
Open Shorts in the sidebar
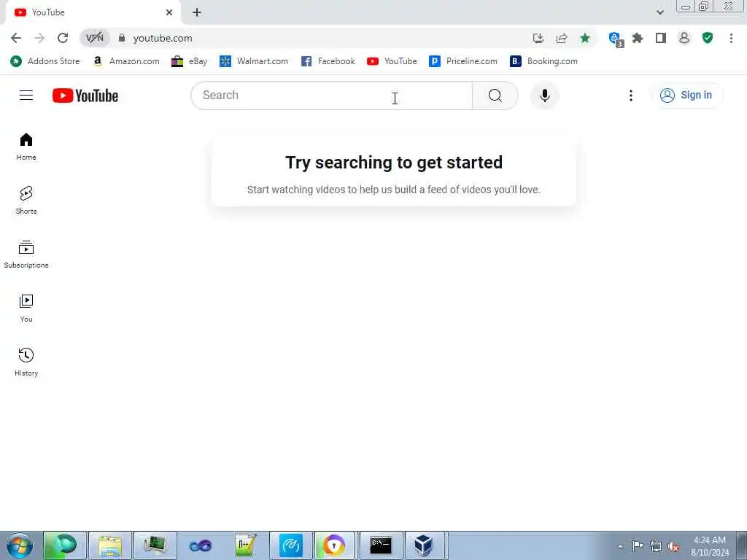tap(26, 201)
